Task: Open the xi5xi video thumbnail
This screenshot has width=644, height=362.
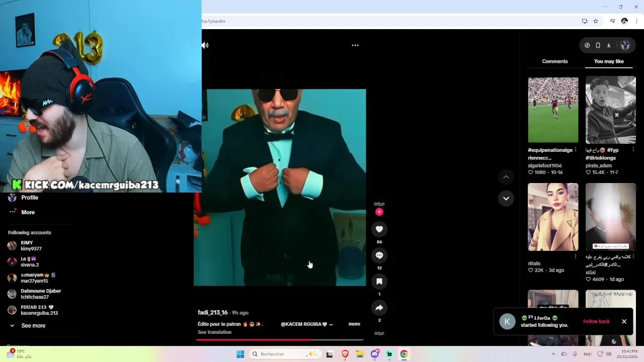Action: [x=611, y=217]
